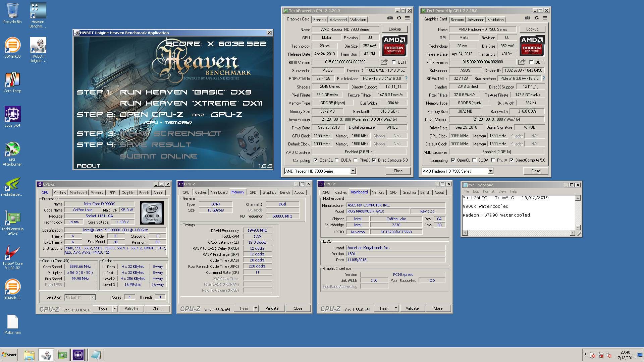Toggle DirectCompute 5.0 checkbox in right GPU-Z
644x362 pixels.
coord(512,160)
